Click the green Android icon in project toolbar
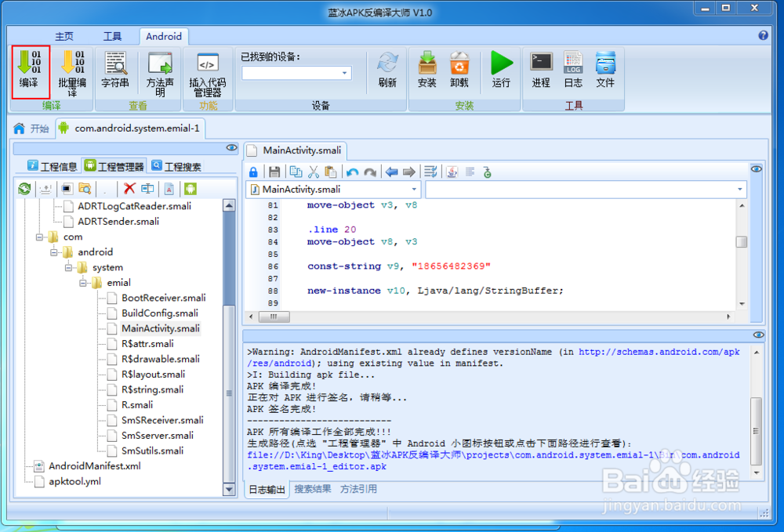The height and width of the screenshot is (532, 784). click(x=191, y=188)
